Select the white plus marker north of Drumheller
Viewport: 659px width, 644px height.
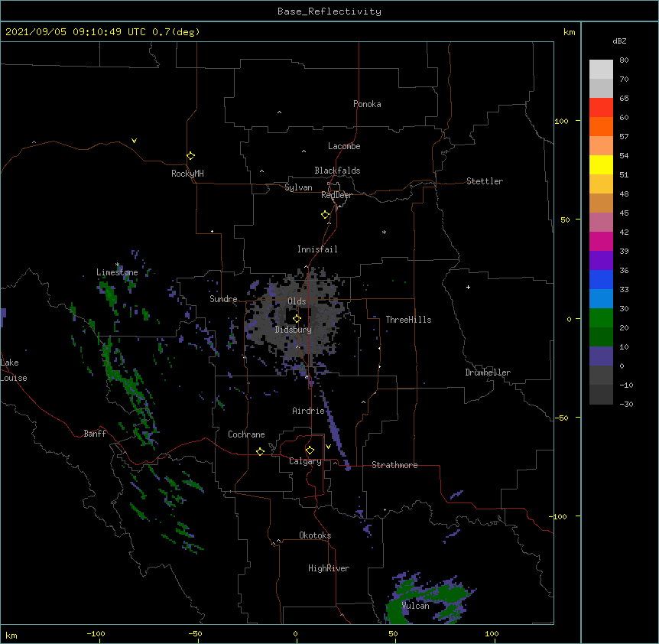coord(468,287)
